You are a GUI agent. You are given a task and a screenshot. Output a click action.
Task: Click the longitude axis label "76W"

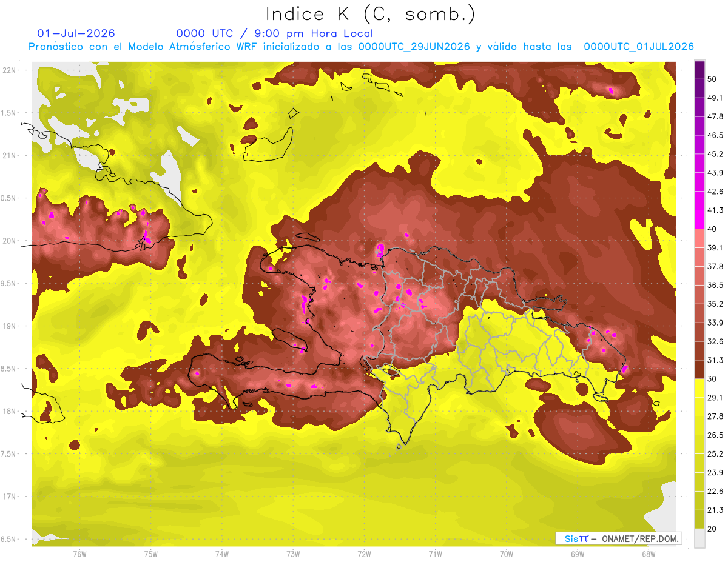click(79, 554)
